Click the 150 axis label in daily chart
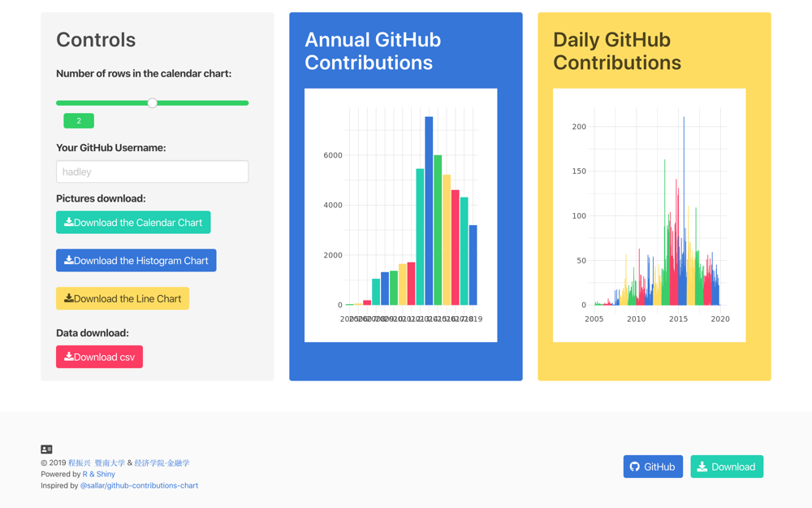The width and height of the screenshot is (812, 508). tap(579, 171)
